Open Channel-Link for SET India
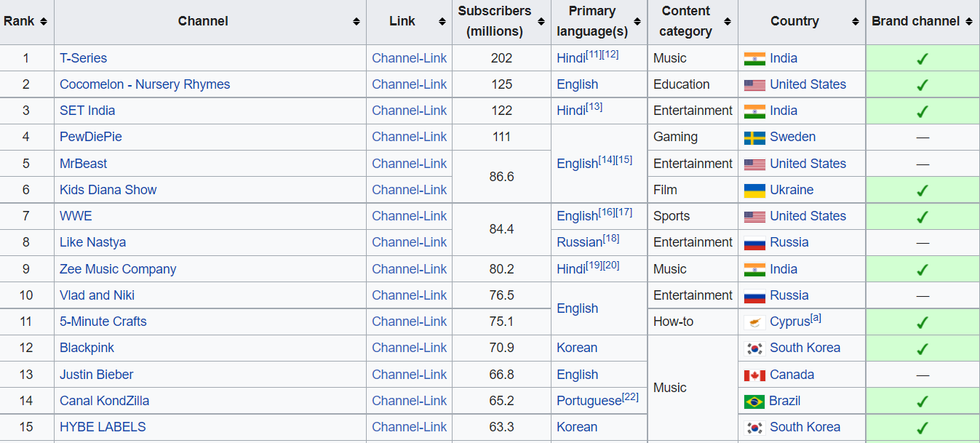The image size is (980, 443). click(x=410, y=111)
